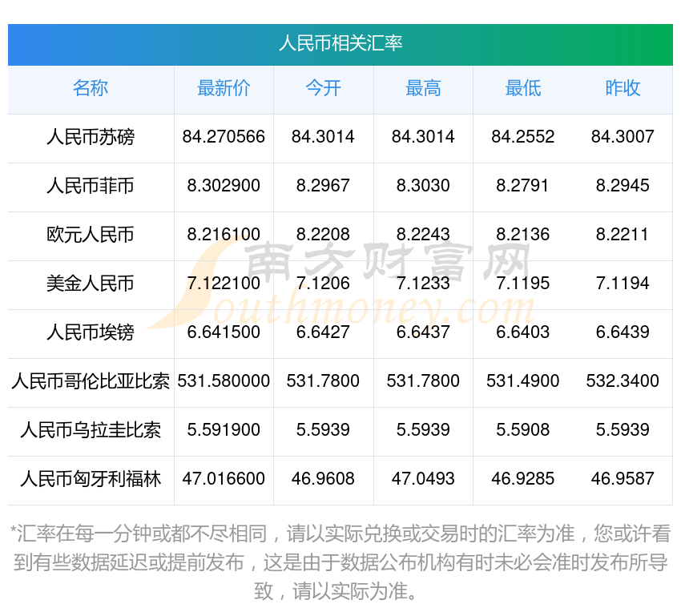
Task: Open the 人民币菲币 currency pair
Action: (x=91, y=187)
